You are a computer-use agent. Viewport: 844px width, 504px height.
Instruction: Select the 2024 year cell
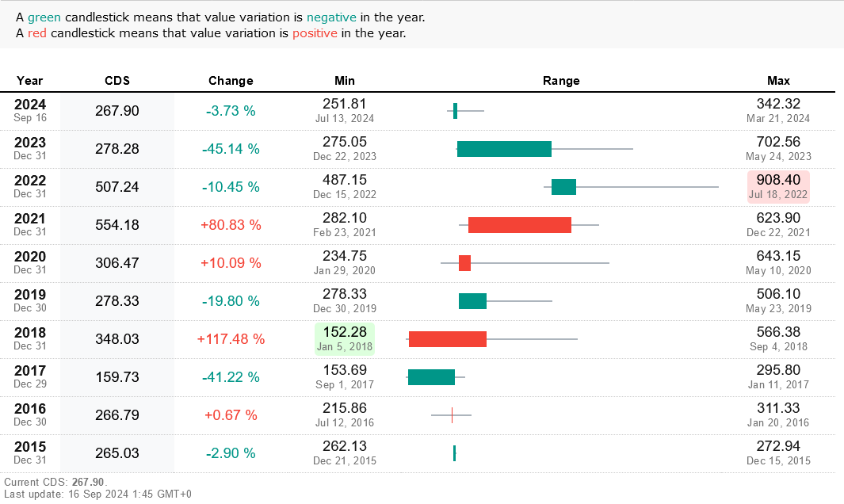click(x=30, y=110)
